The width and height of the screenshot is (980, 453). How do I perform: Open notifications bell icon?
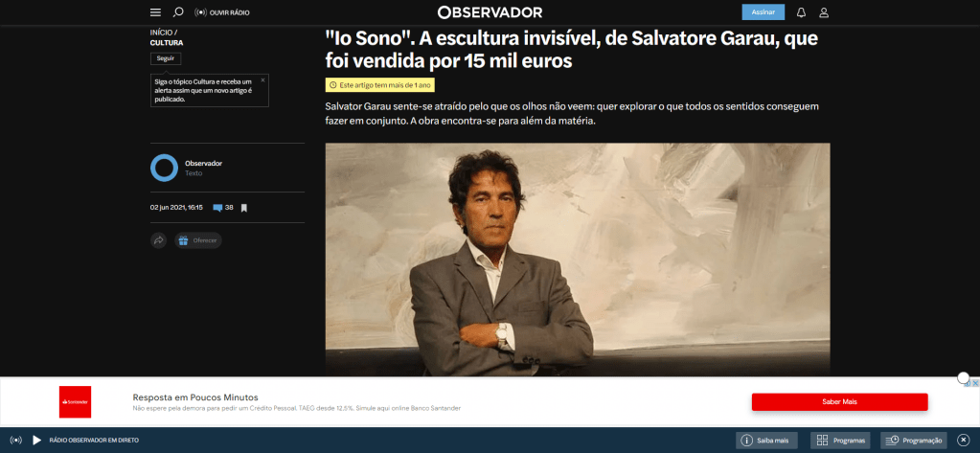(801, 12)
